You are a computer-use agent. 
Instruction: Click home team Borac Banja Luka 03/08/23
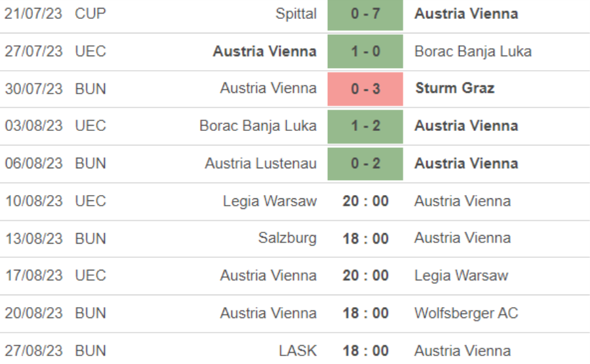[258, 126]
